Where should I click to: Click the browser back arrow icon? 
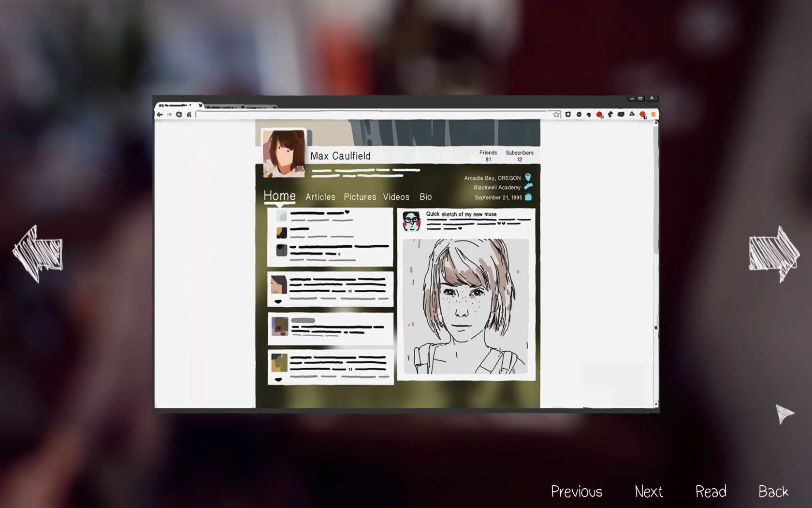(x=159, y=115)
